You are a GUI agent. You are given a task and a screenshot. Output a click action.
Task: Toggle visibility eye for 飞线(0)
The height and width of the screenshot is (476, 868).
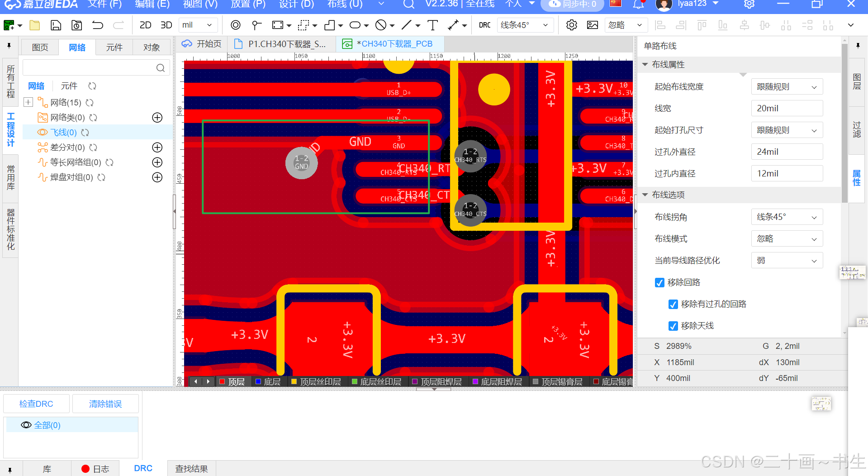(43, 132)
